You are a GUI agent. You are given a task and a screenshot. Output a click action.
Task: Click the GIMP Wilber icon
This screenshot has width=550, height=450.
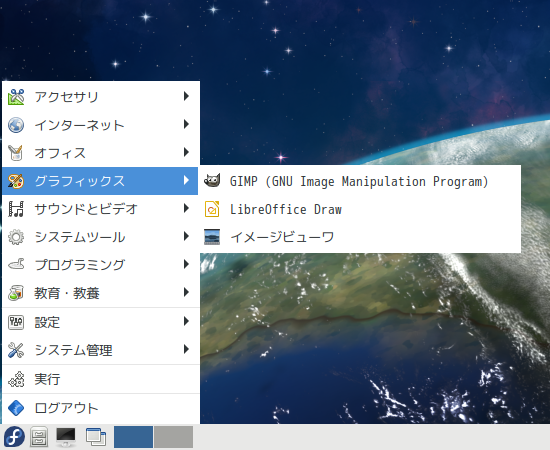[x=212, y=181]
